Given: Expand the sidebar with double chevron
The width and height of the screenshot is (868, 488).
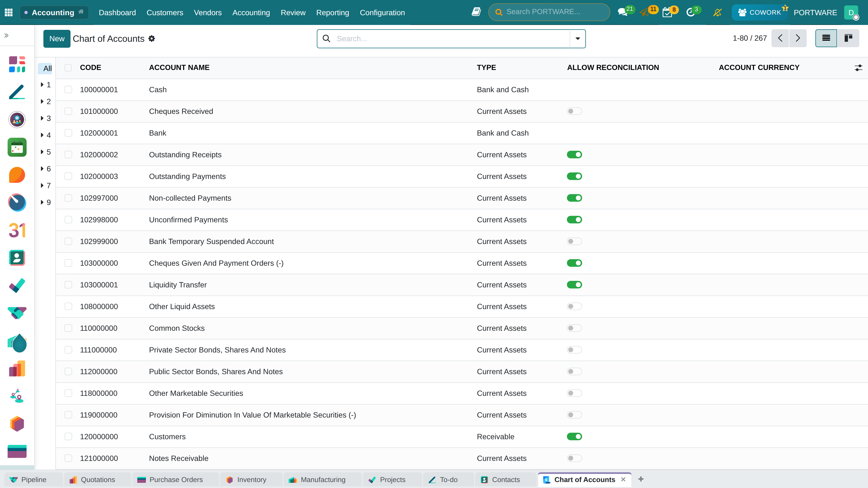Looking at the screenshot, I should [7, 35].
